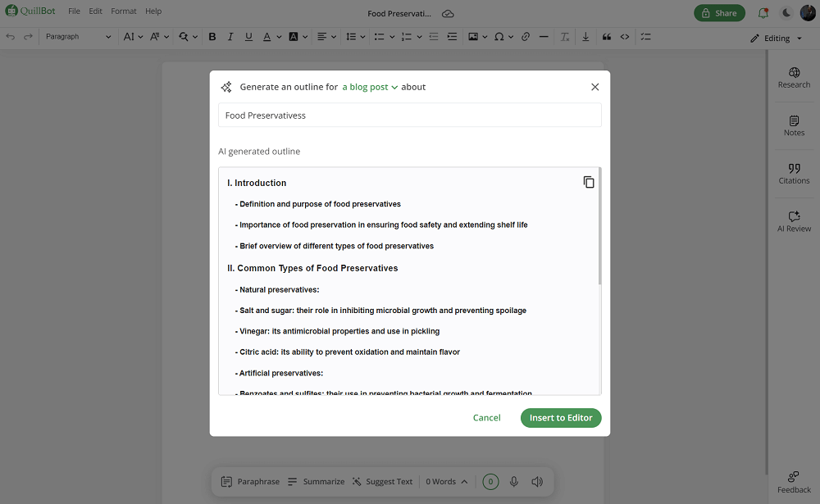The height and width of the screenshot is (504, 820).
Task: Click the insert link icon
Action: click(x=526, y=37)
